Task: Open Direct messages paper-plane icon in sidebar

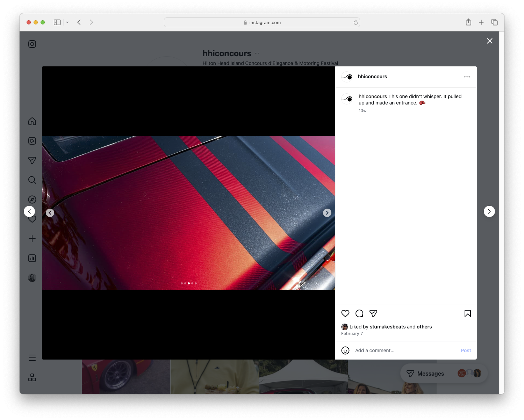Action: [x=32, y=160]
